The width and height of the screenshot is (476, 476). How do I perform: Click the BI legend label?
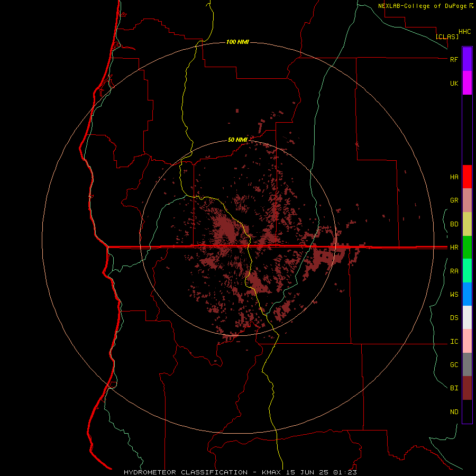pos(454,388)
